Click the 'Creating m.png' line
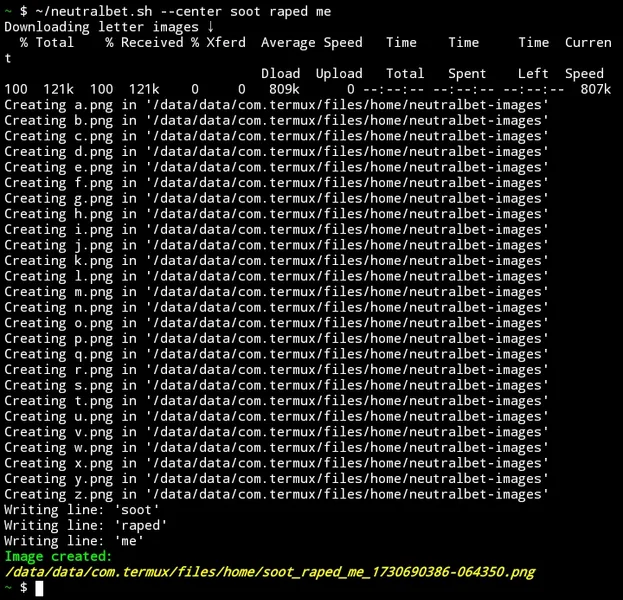 (276, 292)
